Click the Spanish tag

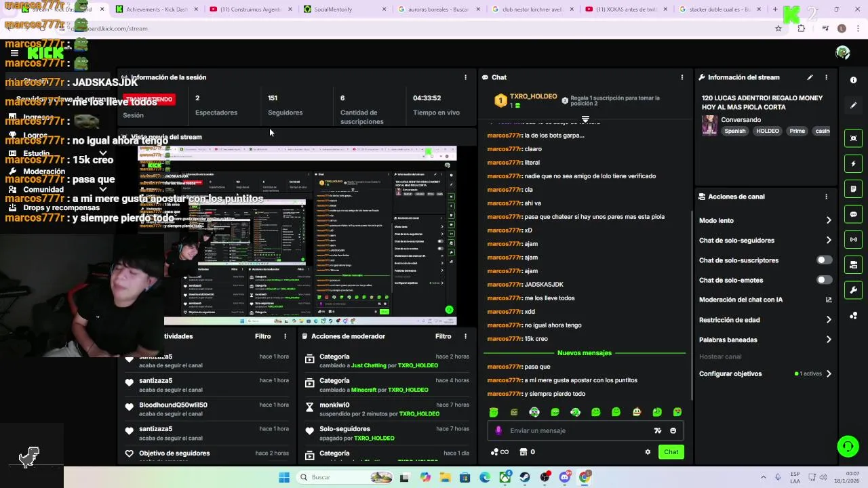point(734,131)
